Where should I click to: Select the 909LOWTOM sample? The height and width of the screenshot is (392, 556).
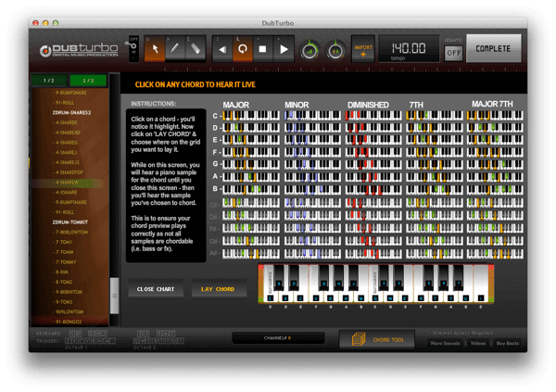click(x=69, y=311)
